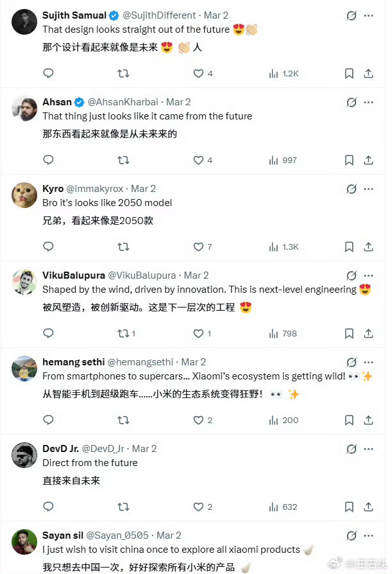392x574 pixels.
Task: Reply to Sujith Samual's tweet
Action: [48, 73]
